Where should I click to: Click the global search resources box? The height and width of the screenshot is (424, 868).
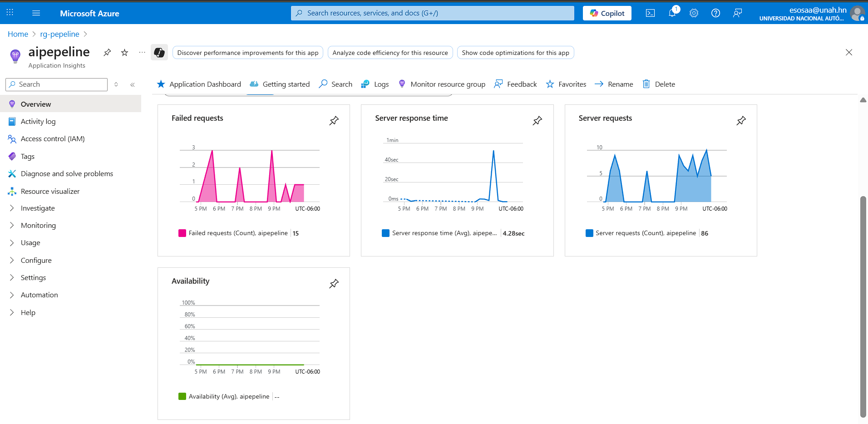click(x=432, y=13)
